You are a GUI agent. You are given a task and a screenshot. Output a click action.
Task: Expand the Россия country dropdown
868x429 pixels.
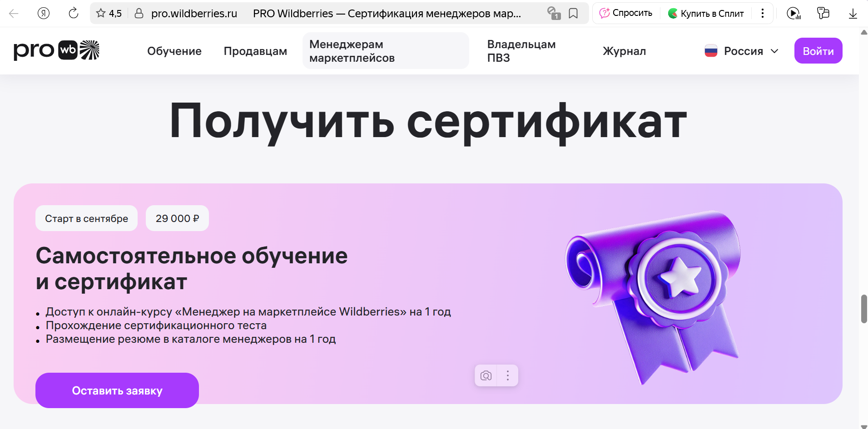click(x=741, y=51)
